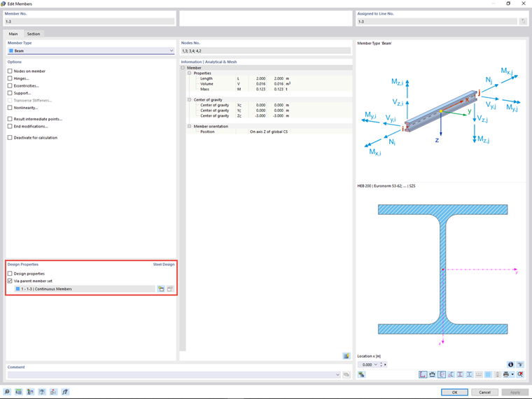
Task: Click the Steel Design link
Action: pyautogui.click(x=164, y=265)
